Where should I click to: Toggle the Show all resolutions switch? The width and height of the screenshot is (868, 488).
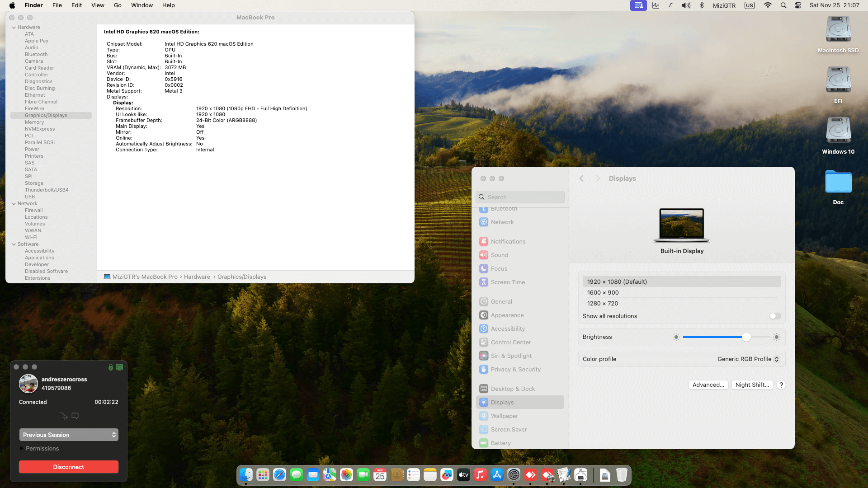point(775,316)
